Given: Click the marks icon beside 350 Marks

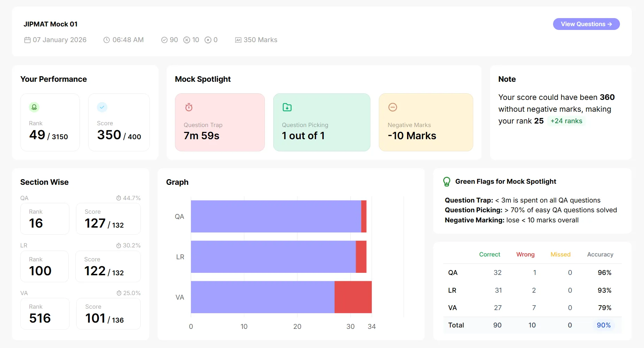Looking at the screenshot, I should click(238, 40).
